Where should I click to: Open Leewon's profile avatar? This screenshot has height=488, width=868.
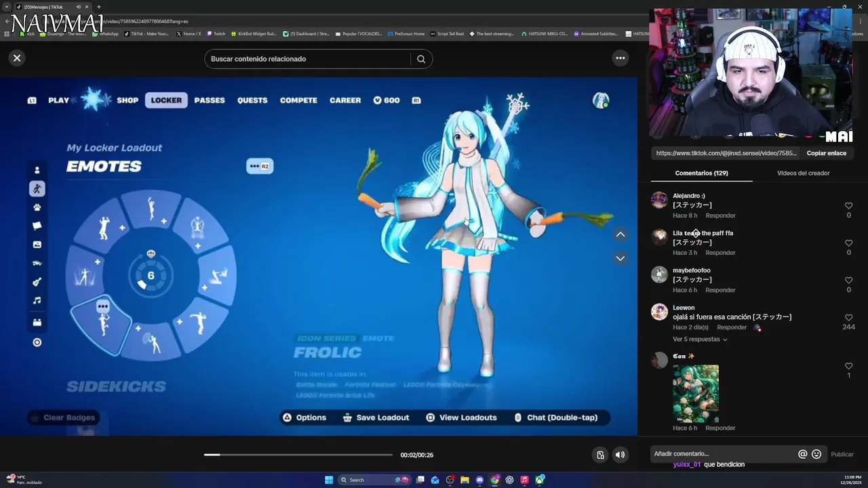659,312
